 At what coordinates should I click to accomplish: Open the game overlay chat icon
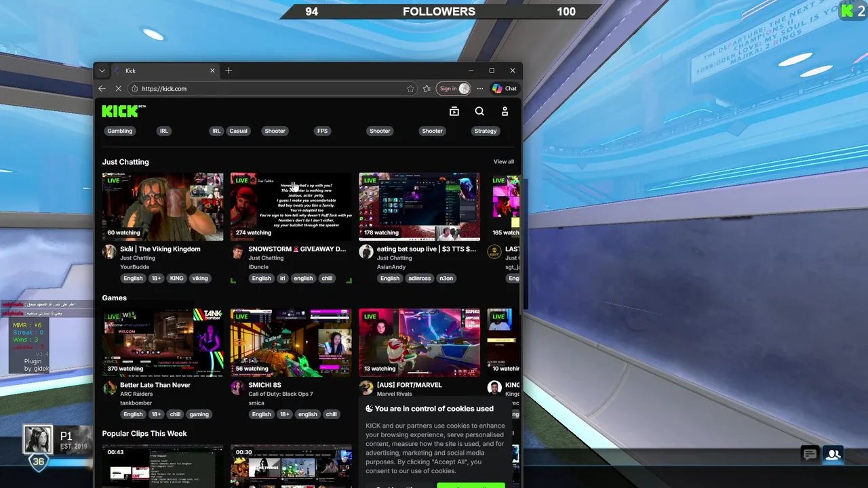810,454
